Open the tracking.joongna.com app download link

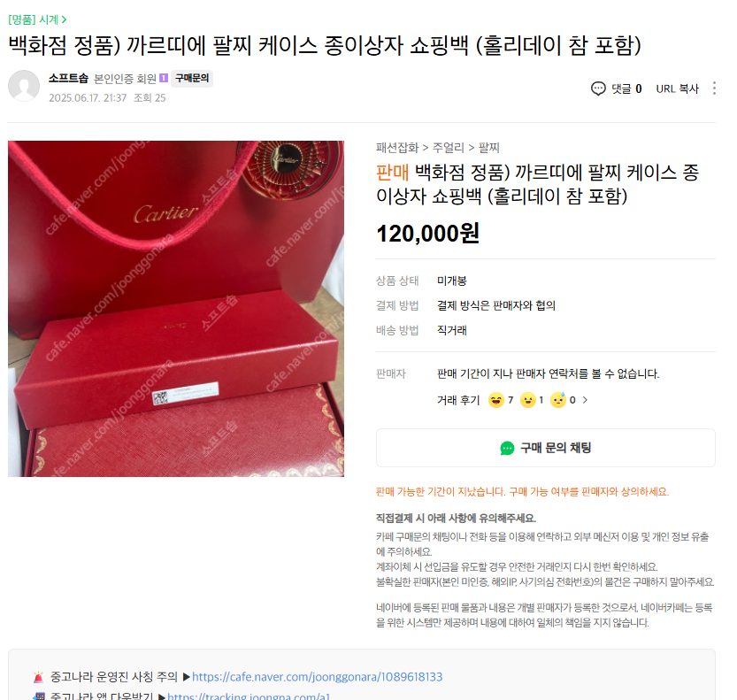click(249, 696)
